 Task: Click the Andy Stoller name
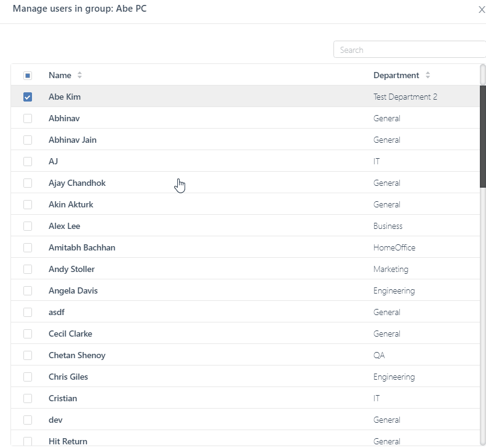(71, 269)
